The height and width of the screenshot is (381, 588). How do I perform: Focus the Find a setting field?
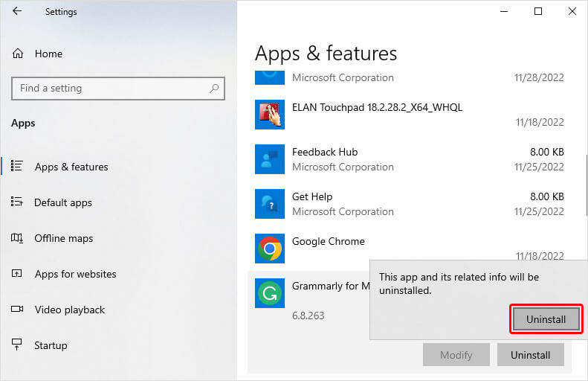click(118, 89)
